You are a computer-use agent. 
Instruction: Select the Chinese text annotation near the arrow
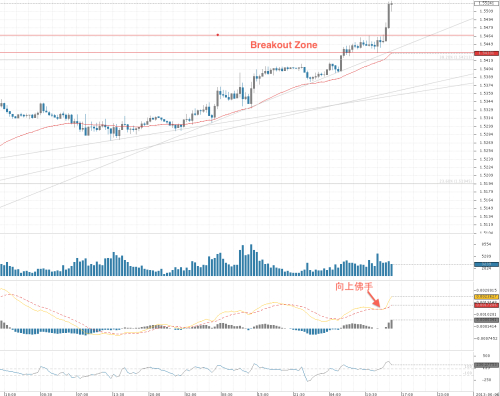(x=354, y=286)
